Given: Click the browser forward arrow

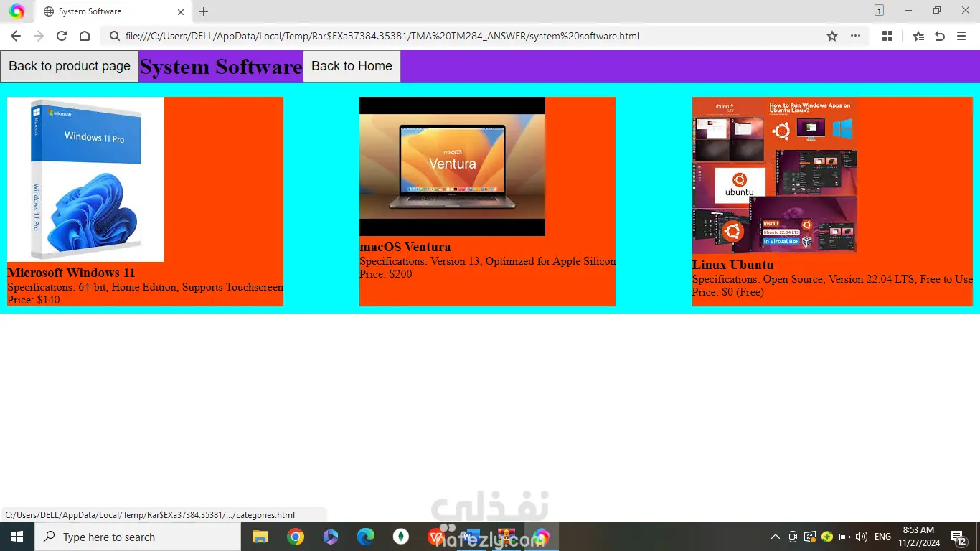Looking at the screenshot, I should coord(39,36).
